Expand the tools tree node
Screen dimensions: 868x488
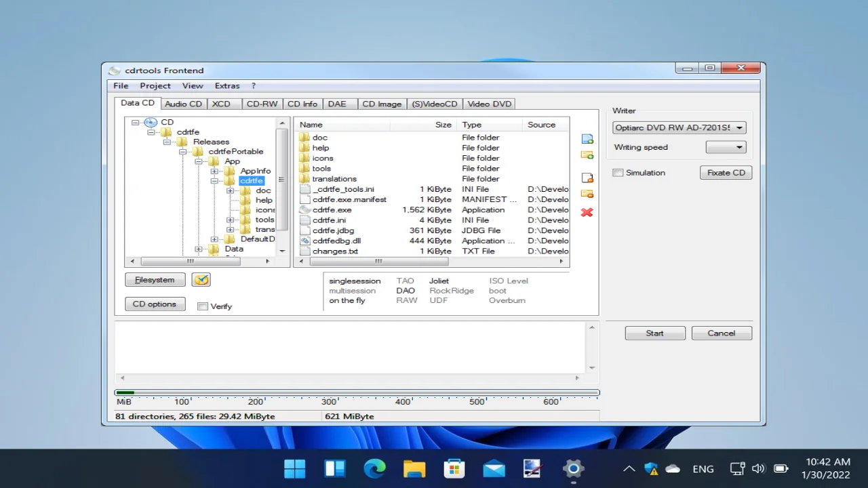pos(230,220)
